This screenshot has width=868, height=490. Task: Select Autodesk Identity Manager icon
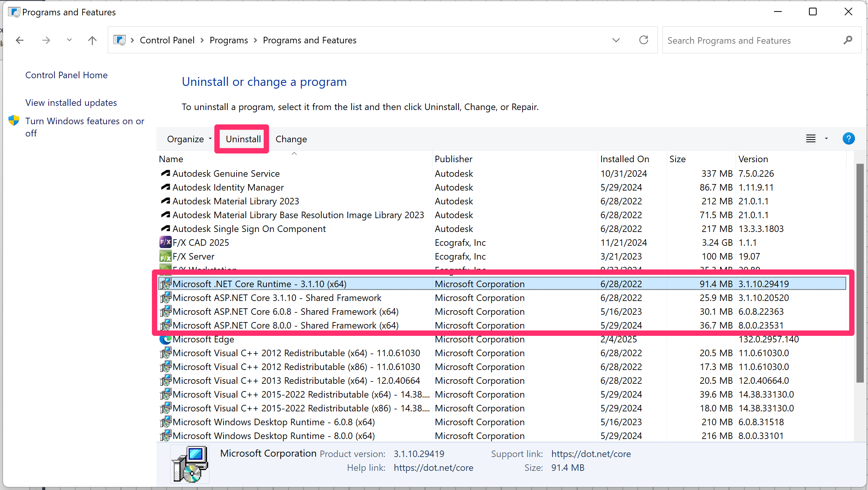coord(165,187)
